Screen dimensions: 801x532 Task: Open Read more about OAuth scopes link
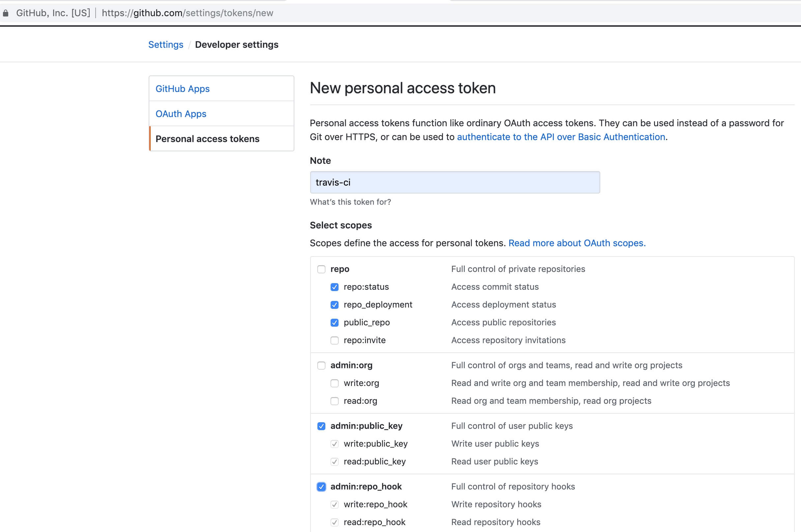[577, 243]
